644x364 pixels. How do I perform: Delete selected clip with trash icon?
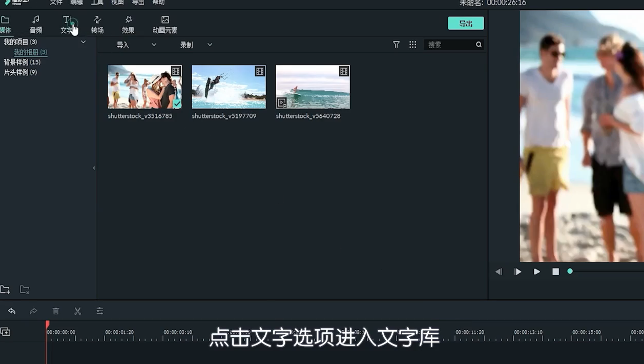(56, 311)
